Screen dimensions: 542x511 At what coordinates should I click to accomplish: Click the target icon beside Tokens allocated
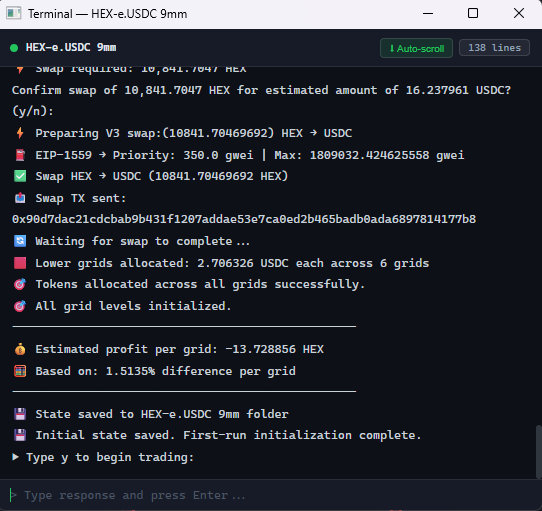(x=20, y=284)
